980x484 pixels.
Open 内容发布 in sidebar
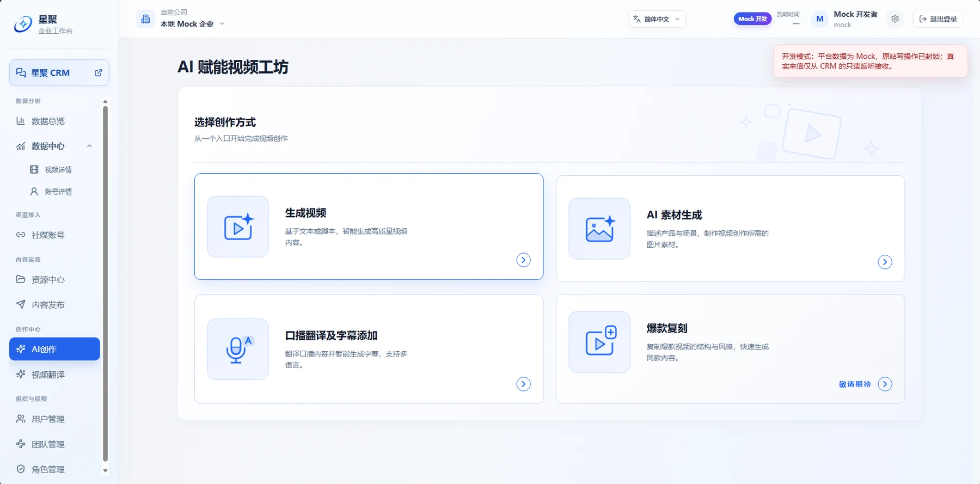click(54, 304)
